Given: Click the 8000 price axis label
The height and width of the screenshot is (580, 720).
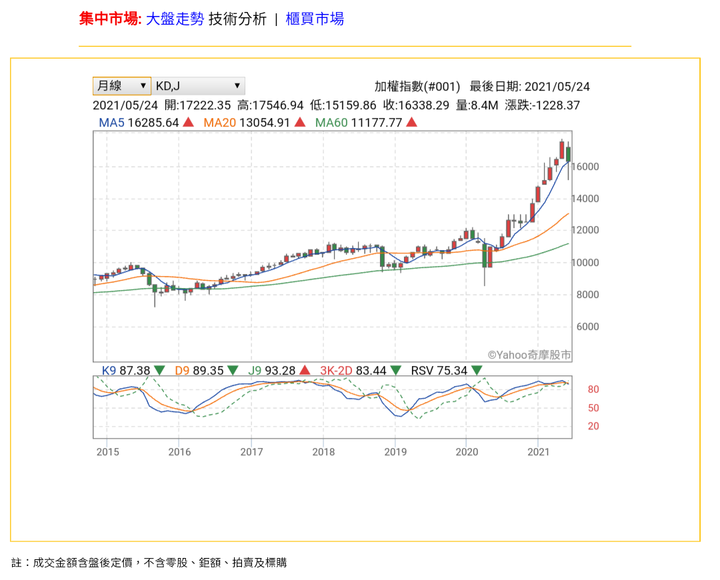Looking at the screenshot, I should (588, 295).
